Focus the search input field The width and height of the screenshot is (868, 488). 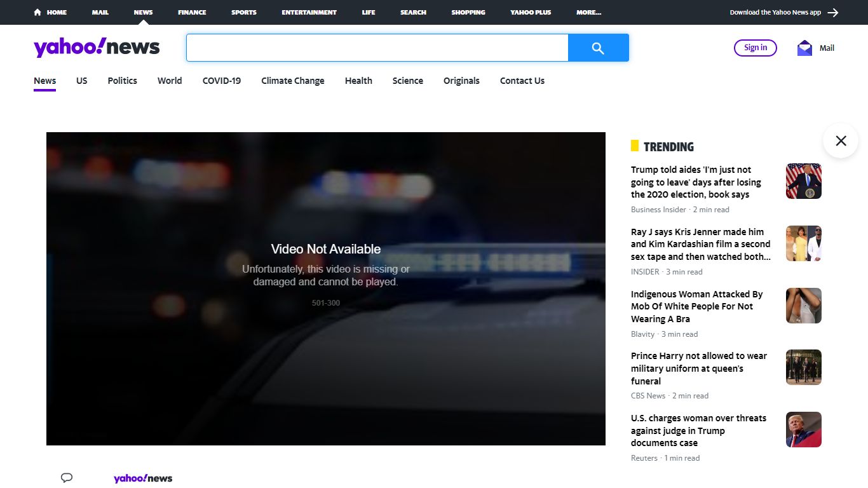point(377,48)
